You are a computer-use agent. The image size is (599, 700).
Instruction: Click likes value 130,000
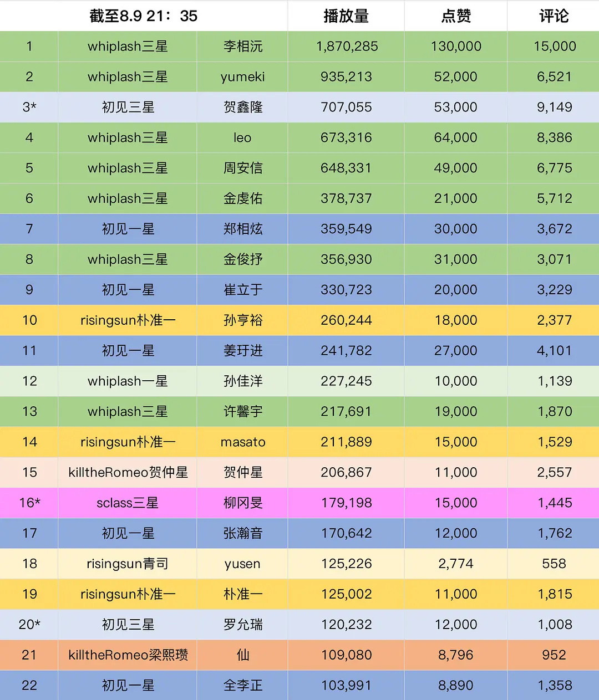[x=456, y=47]
